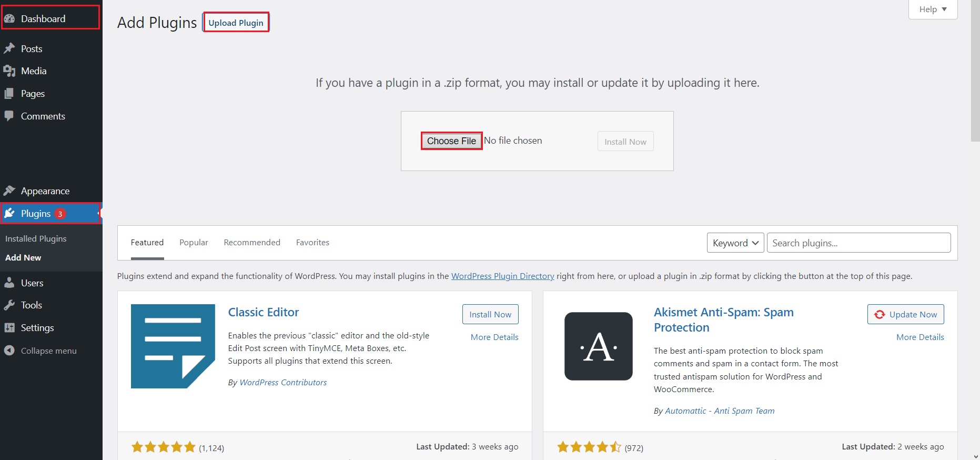Open Installed Plugins submenu item
This screenshot has width=980, height=460.
click(x=36, y=238)
